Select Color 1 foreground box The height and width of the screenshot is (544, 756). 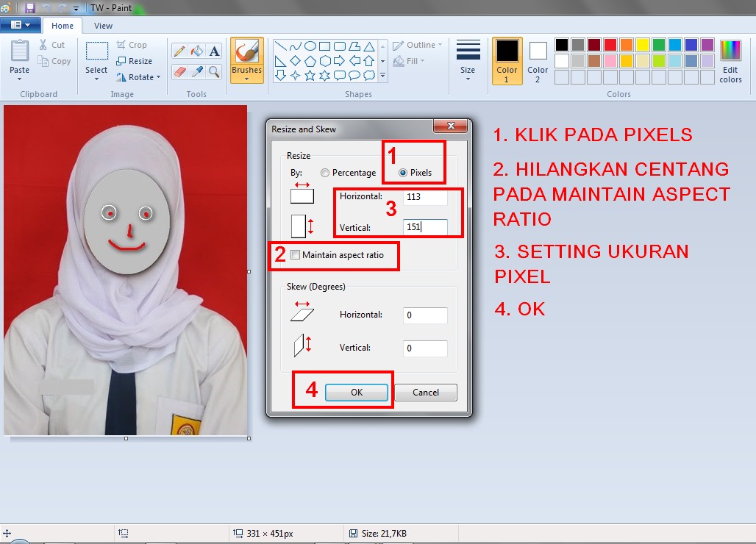507,61
